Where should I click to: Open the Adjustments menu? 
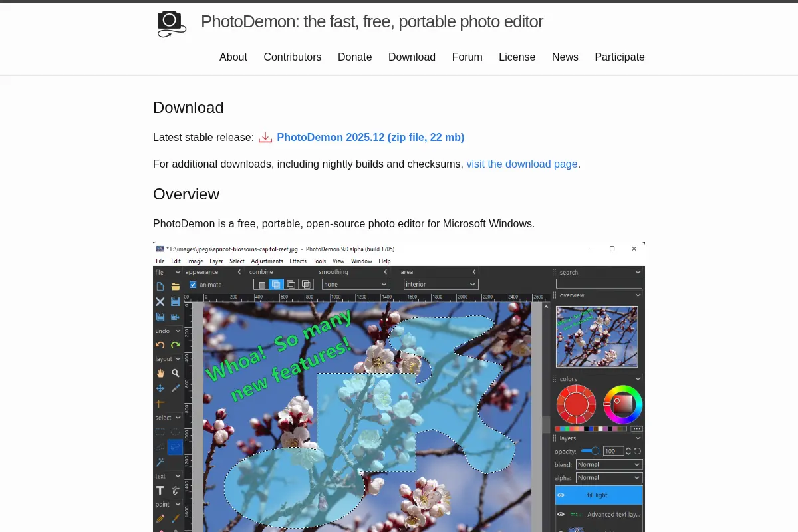pos(267,261)
